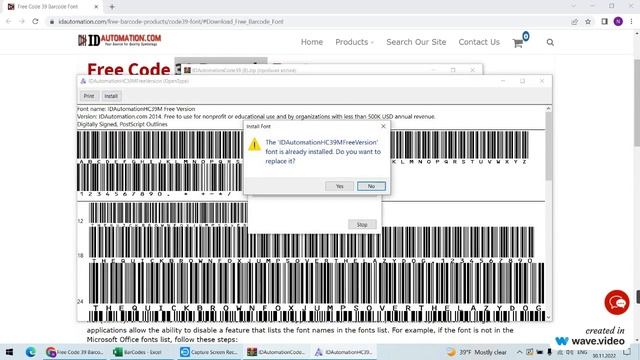The image size is (640, 360).
Task: Click the share page icon in address bar
Action: click(x=574, y=21)
